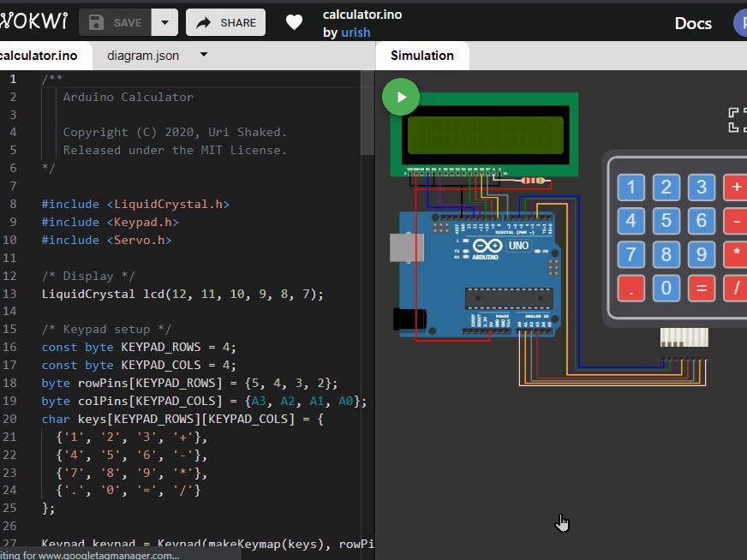Image resolution: width=747 pixels, height=560 pixels.
Task: Click the heart icon to like the project
Action: point(294,23)
